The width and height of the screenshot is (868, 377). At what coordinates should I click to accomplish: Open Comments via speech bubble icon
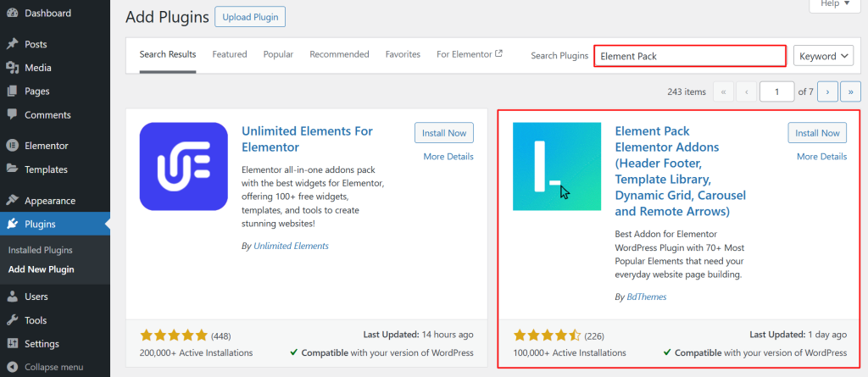coord(12,115)
